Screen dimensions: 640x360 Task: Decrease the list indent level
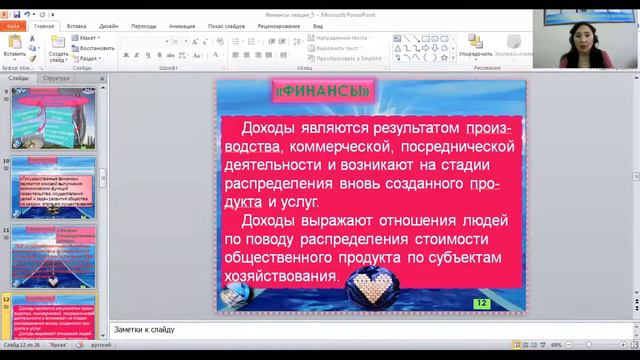click(x=271, y=42)
